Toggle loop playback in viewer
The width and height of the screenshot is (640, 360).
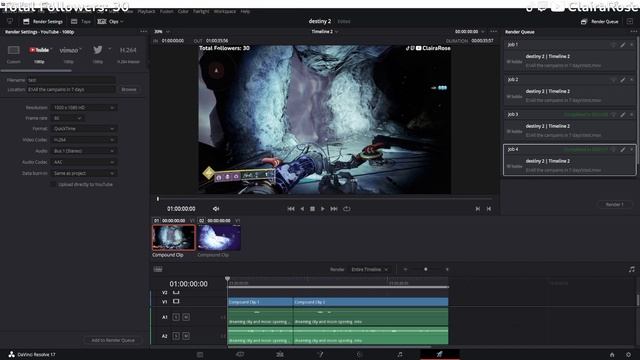(347, 209)
